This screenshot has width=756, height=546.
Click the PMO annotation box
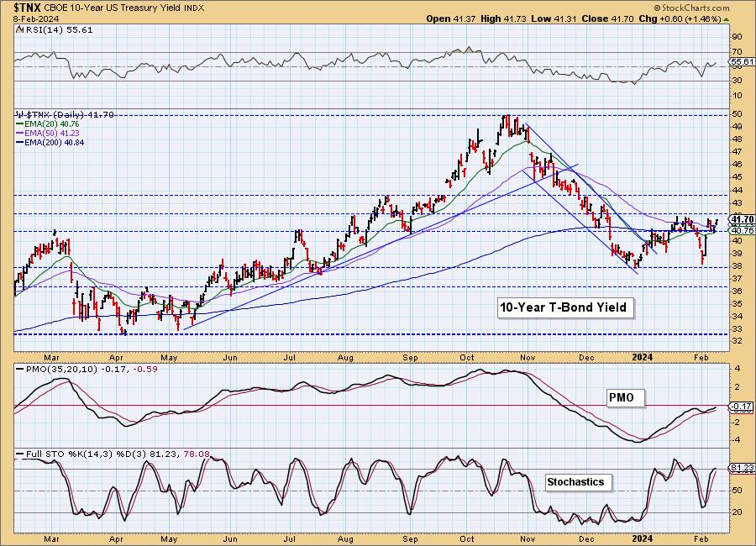click(625, 398)
